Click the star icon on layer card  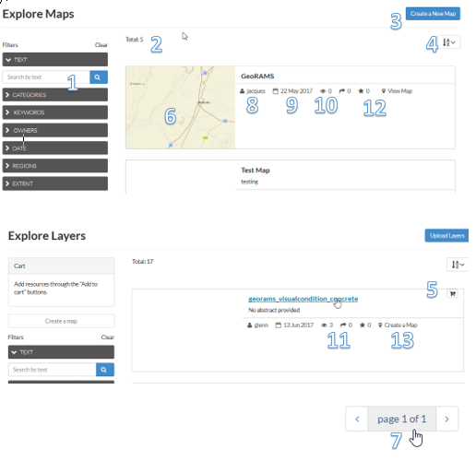[x=363, y=325]
